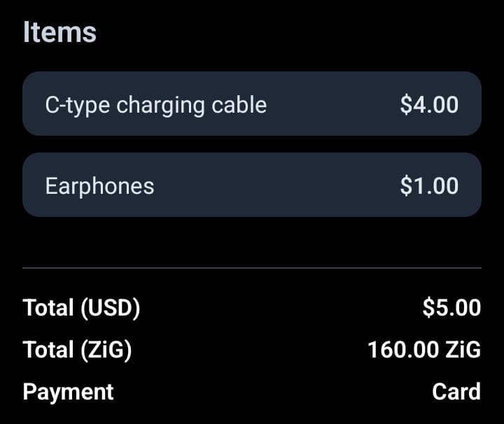Click the Total (USD) label
Screen dimensions: 504x424
pyautogui.click(x=81, y=308)
